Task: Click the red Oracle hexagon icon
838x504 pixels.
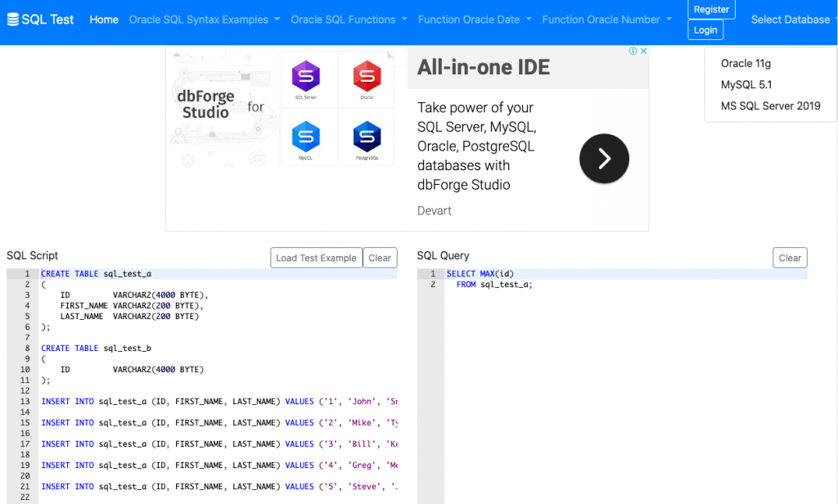Action: (367, 77)
